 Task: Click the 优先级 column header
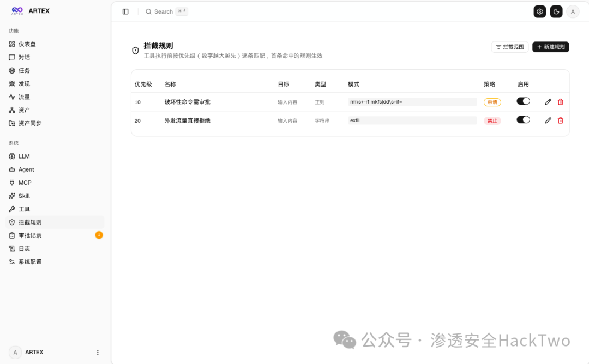point(143,84)
